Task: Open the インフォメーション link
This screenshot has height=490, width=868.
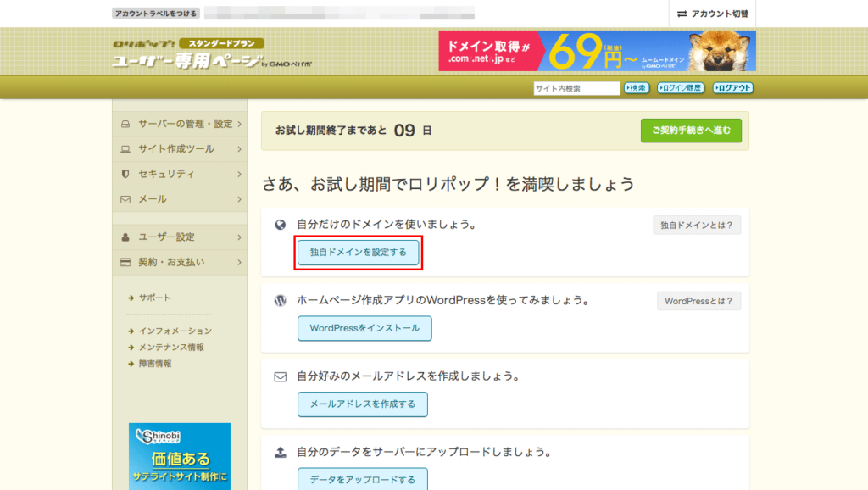Action: [x=175, y=331]
